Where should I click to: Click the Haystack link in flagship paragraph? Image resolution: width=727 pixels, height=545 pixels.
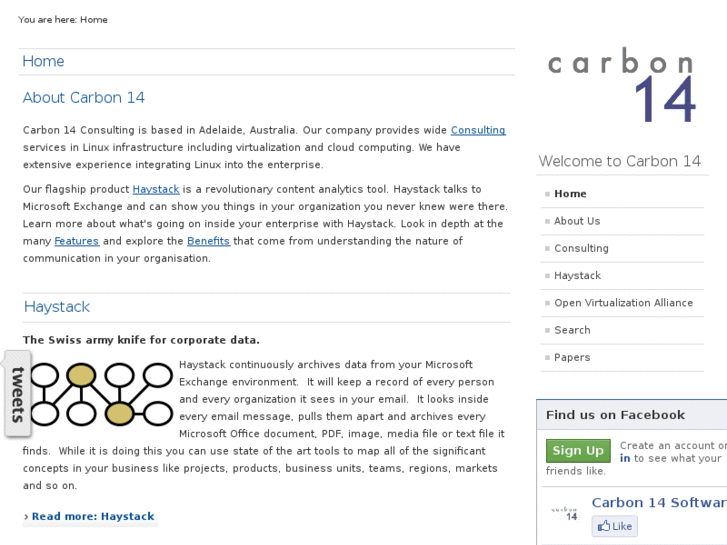[156, 189]
